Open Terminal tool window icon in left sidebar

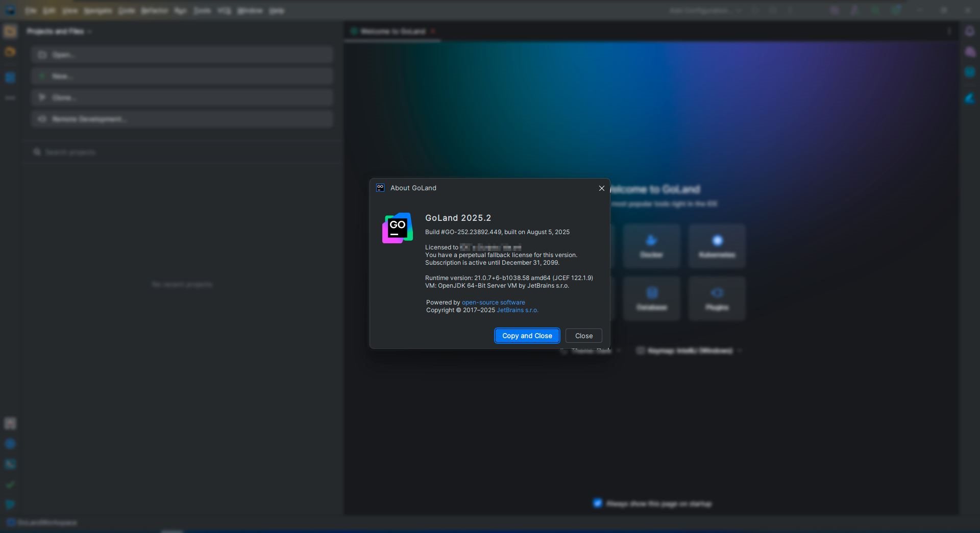(x=10, y=464)
